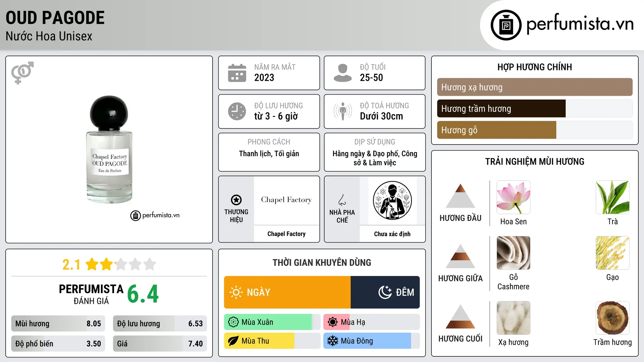Click the Hương gỗ accord bar
Viewport: 644px width, 362px height.
(x=535, y=130)
